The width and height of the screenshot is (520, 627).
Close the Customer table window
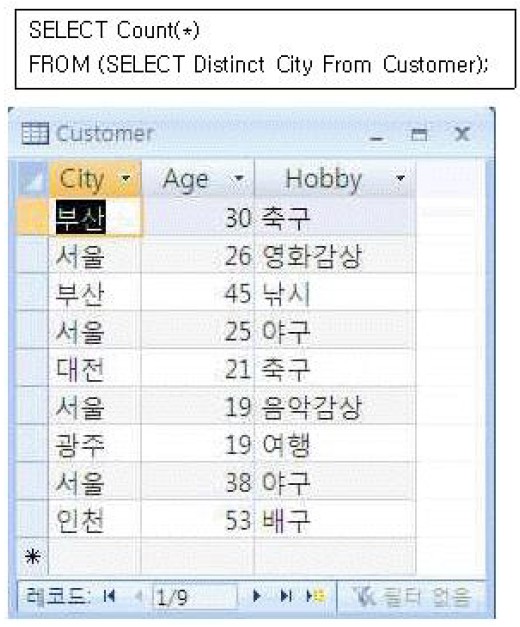coord(462,134)
